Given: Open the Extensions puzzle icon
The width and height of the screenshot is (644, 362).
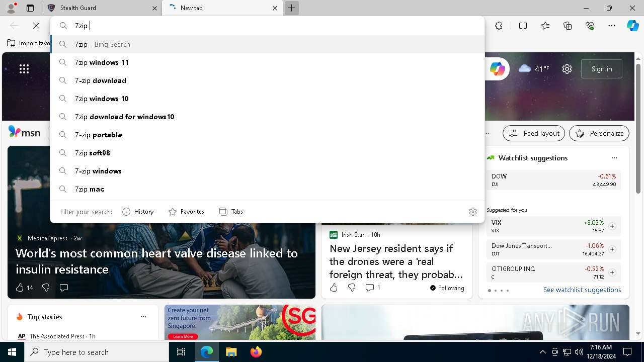Looking at the screenshot, I should coord(499,26).
